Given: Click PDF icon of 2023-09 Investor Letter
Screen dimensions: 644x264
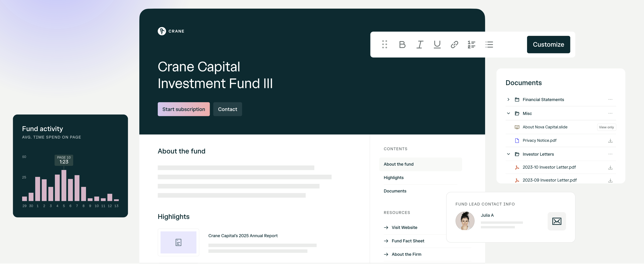Looking at the screenshot, I should pyautogui.click(x=517, y=180).
